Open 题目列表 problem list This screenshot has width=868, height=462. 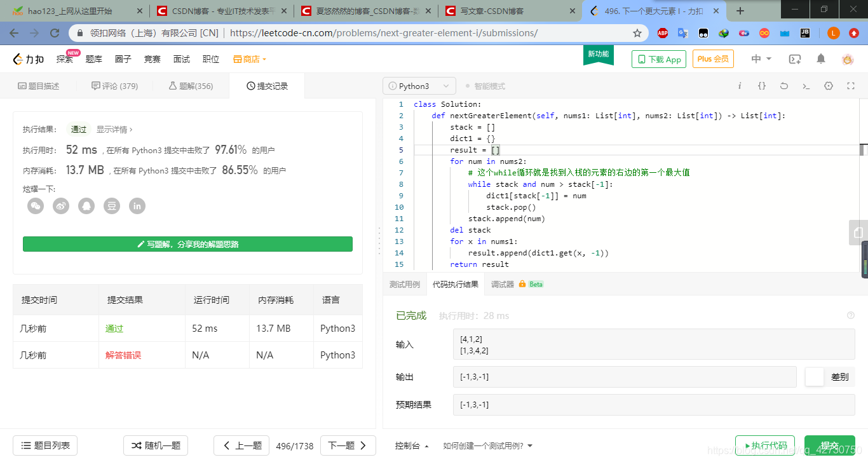[45, 445]
